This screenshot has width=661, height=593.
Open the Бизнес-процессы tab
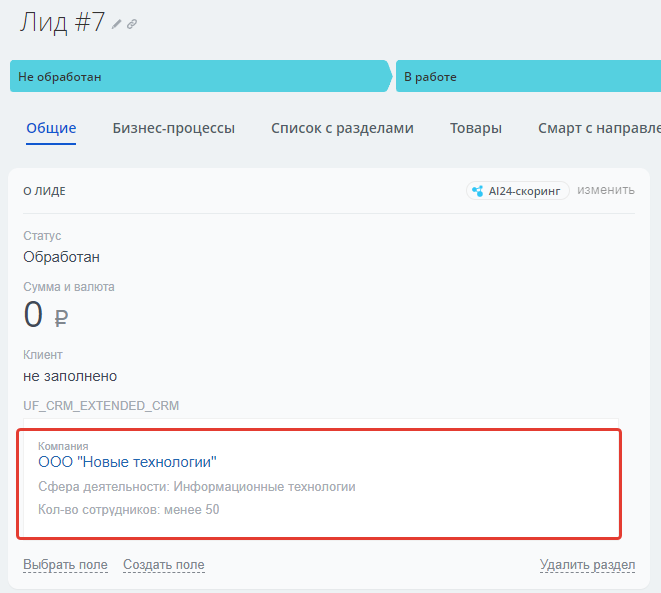pyautogui.click(x=174, y=128)
